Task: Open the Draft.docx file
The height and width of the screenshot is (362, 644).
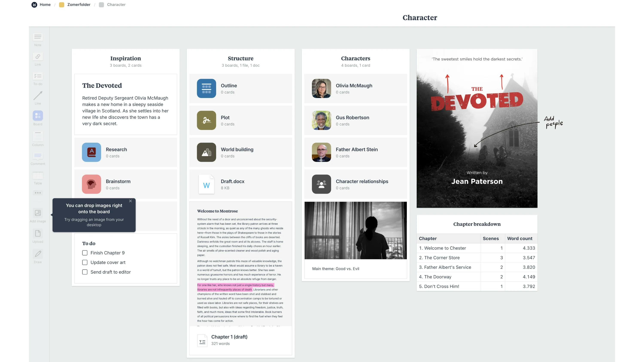Action: coord(240,184)
